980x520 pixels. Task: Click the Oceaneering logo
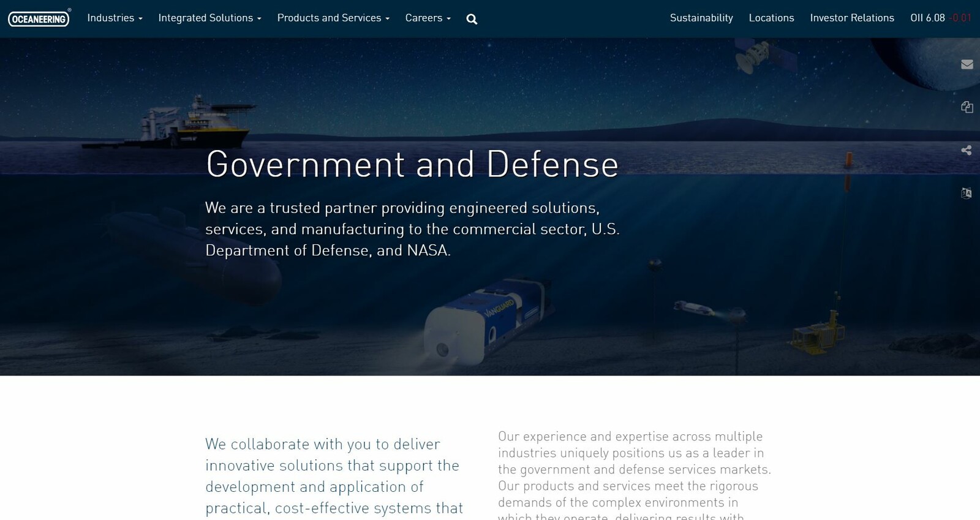(x=39, y=18)
